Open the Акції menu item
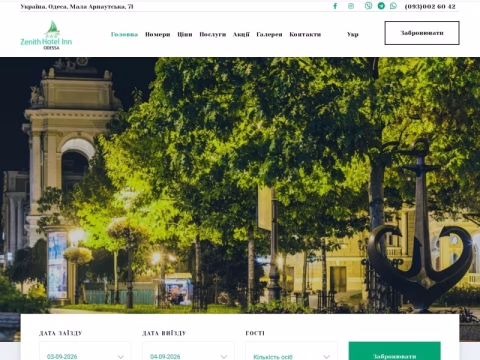Image resolution: width=480 pixels, height=360 pixels. tap(241, 34)
